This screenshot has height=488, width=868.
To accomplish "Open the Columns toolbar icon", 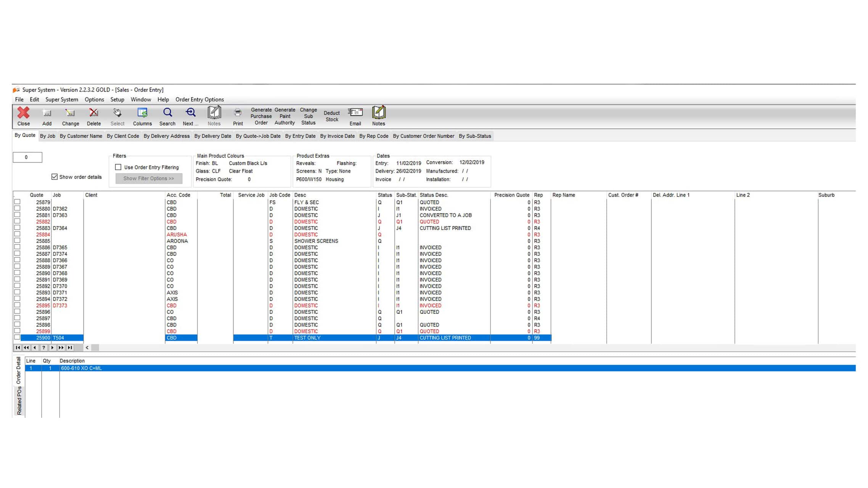I will pyautogui.click(x=142, y=112).
